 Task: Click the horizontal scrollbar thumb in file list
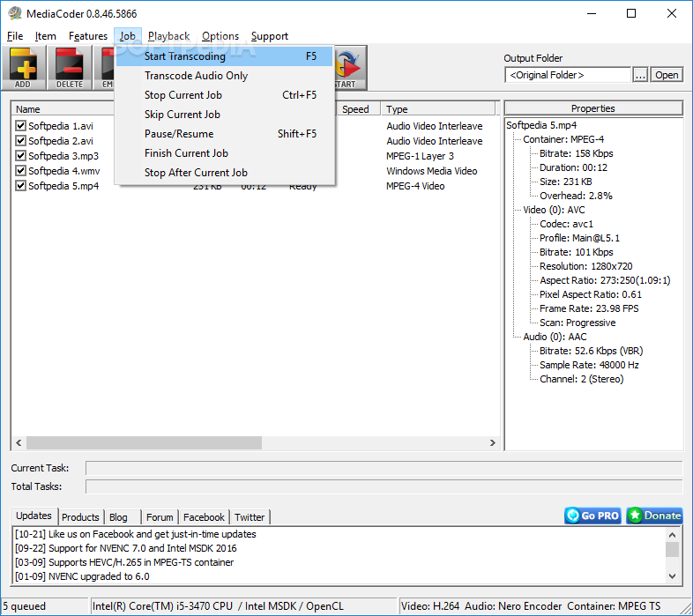click(144, 442)
